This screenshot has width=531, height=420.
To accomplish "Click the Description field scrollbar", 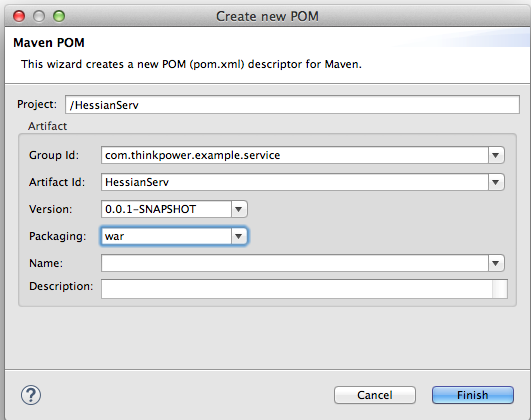I will point(500,289).
